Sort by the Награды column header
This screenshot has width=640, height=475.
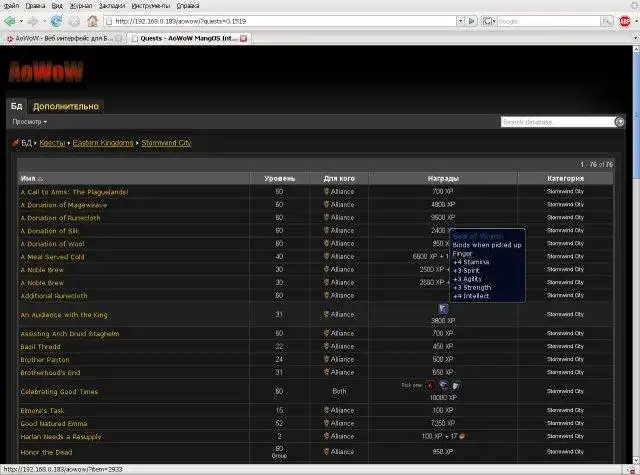pos(443,178)
